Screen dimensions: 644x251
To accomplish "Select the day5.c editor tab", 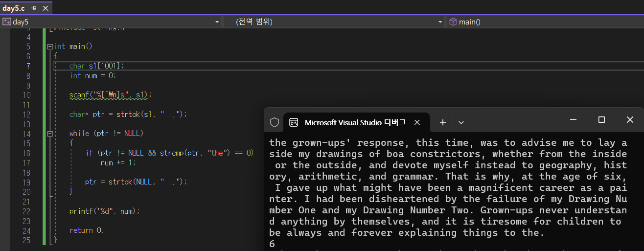I will [13, 8].
